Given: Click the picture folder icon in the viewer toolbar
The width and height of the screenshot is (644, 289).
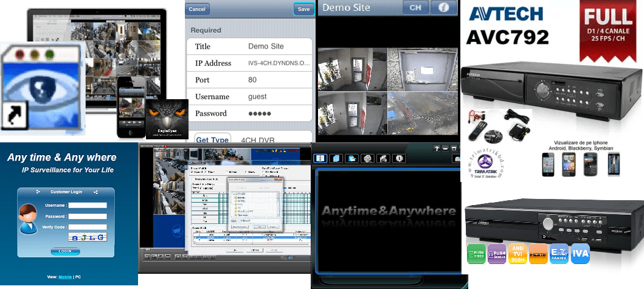Looking at the screenshot, I should point(351,158).
